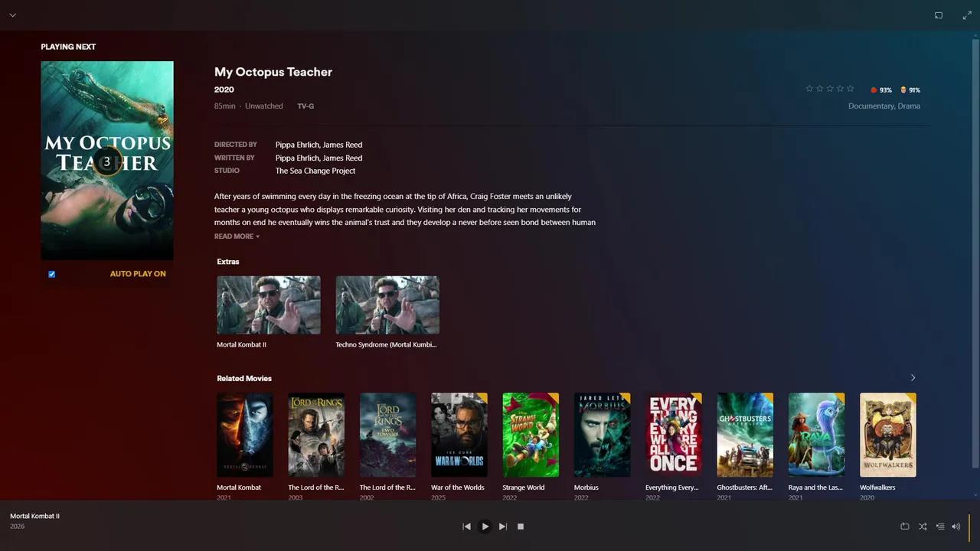Open The Sea Change Project studio link
The height and width of the screenshot is (551, 980).
tap(315, 171)
